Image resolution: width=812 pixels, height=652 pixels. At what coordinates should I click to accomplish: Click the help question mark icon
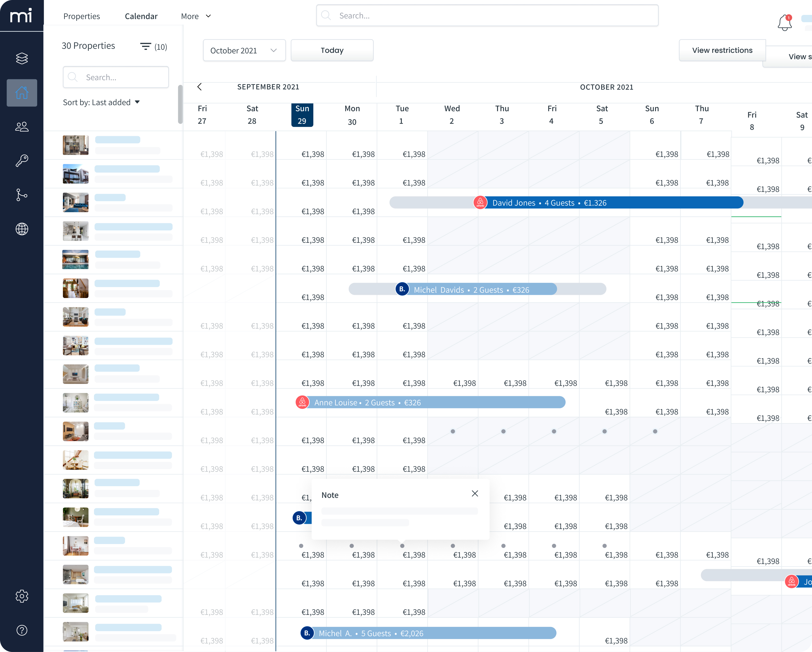click(x=22, y=630)
